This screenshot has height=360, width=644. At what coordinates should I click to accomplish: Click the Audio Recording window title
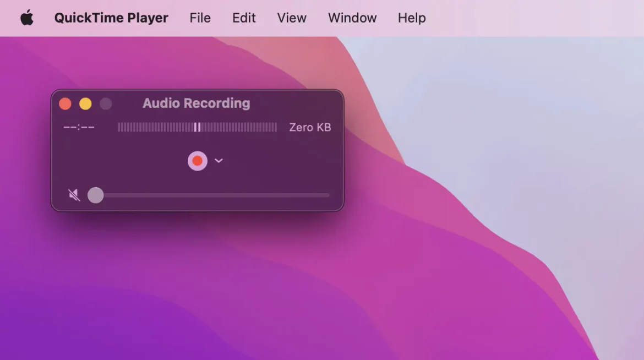197,103
